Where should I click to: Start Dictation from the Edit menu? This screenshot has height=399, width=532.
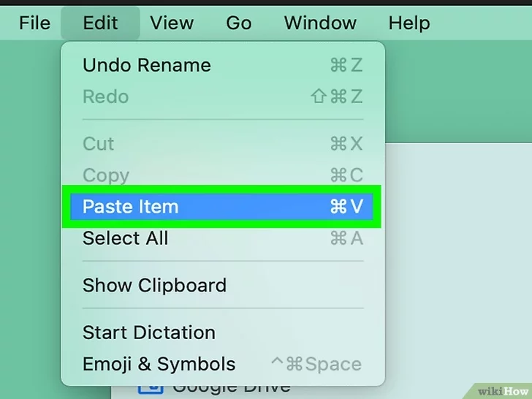tap(149, 332)
